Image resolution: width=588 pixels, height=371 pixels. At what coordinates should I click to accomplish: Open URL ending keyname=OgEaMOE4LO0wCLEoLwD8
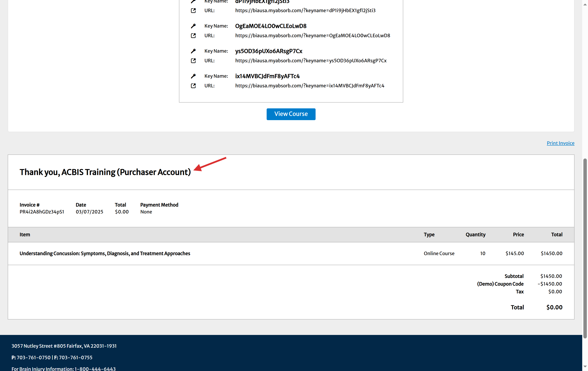pos(312,36)
